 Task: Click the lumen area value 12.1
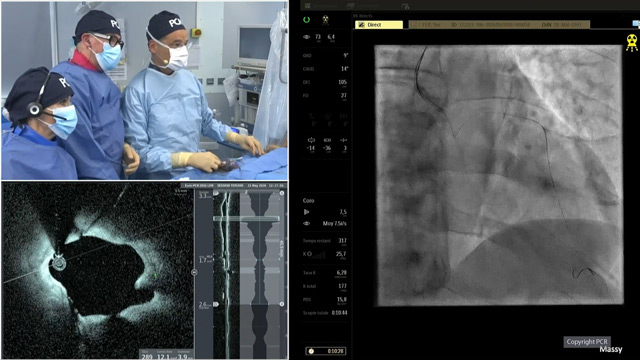click(x=163, y=357)
